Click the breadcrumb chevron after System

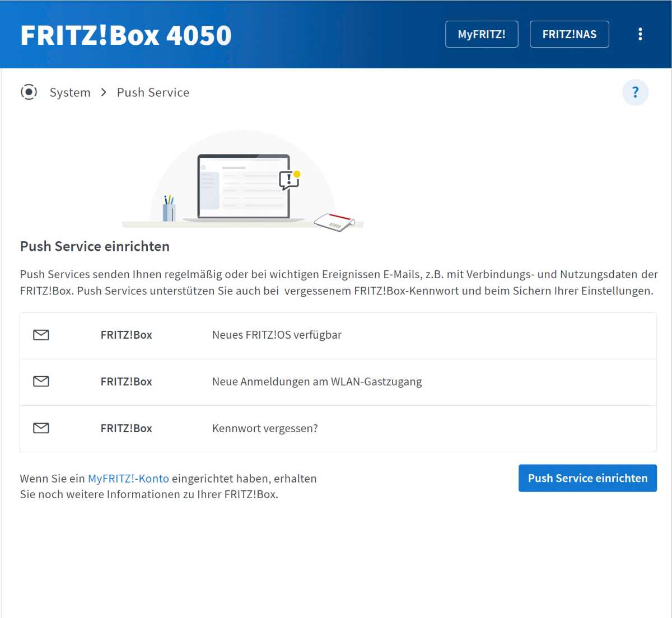click(104, 92)
